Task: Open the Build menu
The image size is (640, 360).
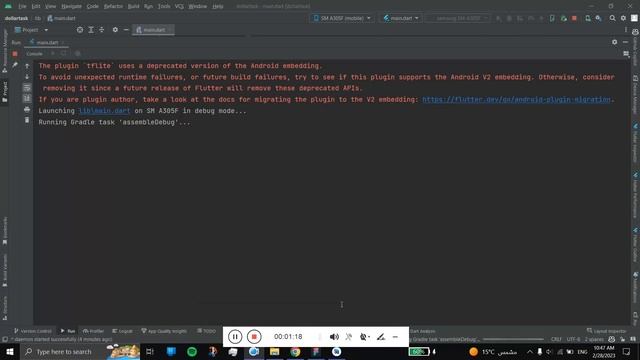Action: coord(133,7)
